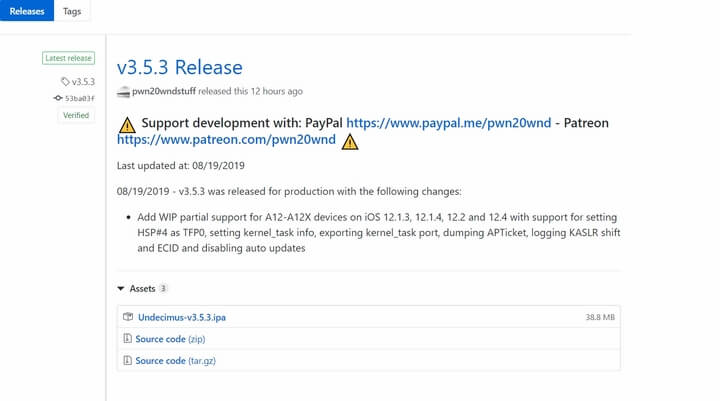
Task: Click the tag icon beside v3.5.3
Action: click(x=65, y=81)
